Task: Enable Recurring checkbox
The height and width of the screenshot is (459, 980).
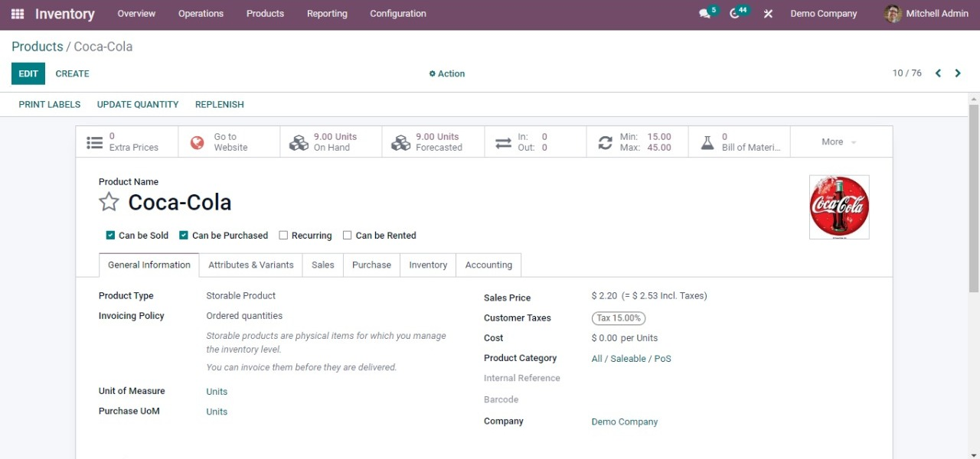Action: pos(283,235)
